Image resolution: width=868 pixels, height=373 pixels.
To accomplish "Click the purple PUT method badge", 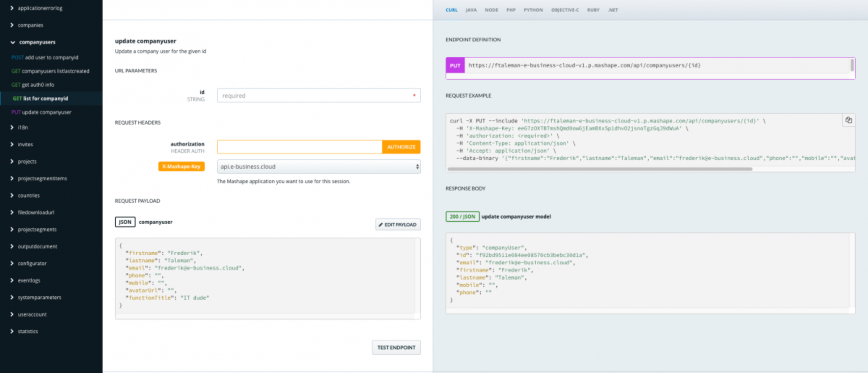I will [455, 66].
